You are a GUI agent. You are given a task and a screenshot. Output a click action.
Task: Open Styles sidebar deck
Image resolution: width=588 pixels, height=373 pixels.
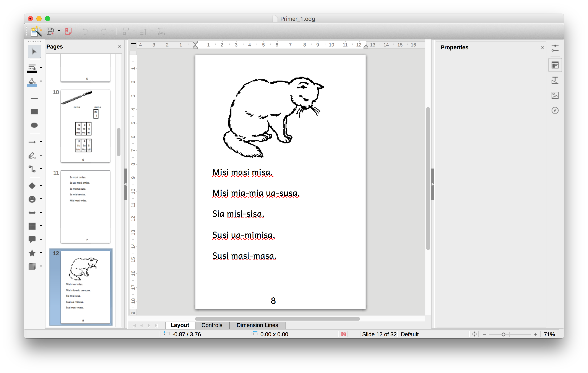point(555,80)
